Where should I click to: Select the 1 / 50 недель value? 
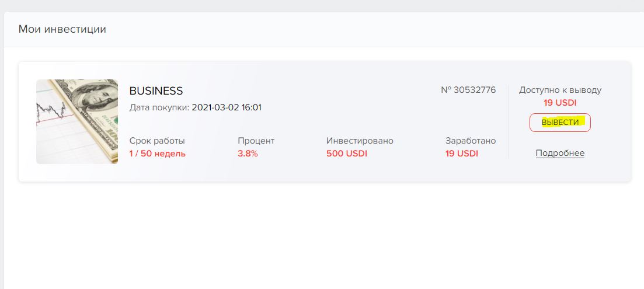[157, 154]
